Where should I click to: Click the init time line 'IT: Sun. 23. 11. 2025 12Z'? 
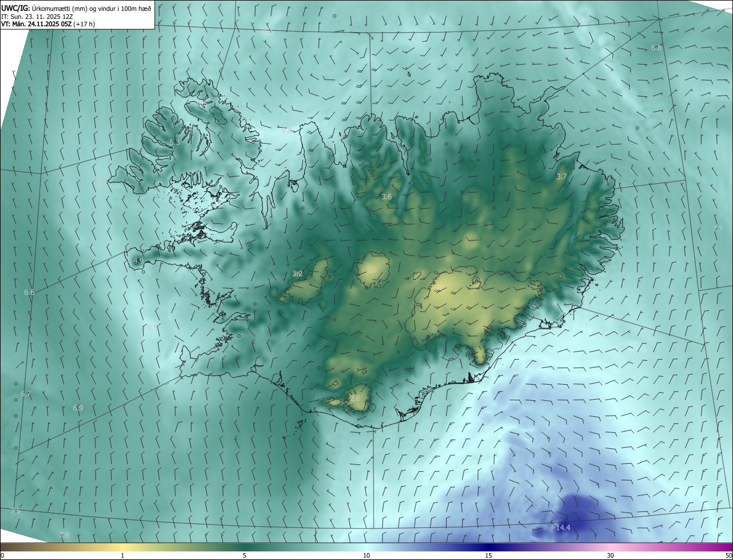(x=37, y=17)
